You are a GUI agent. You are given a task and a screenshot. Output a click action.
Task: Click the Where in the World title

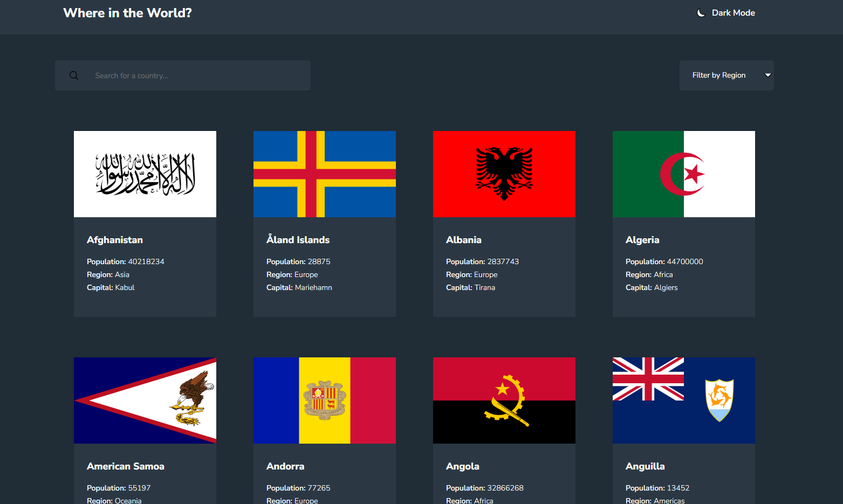tap(127, 12)
